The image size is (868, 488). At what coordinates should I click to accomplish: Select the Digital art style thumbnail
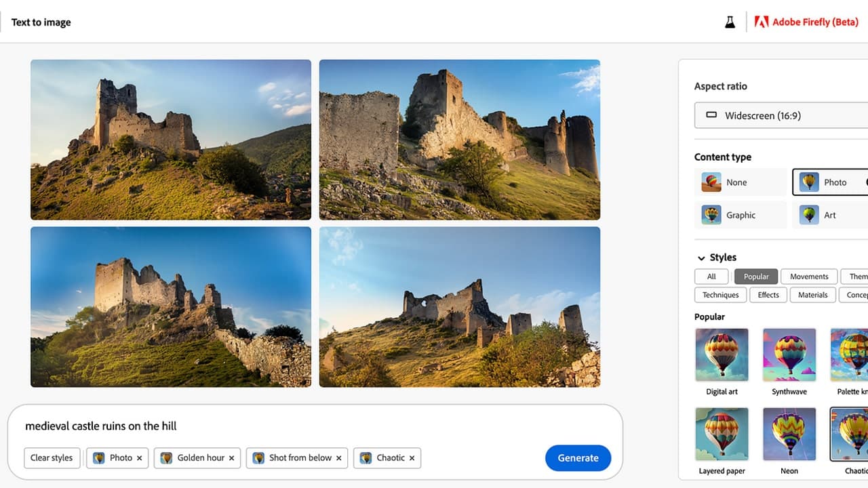pyautogui.click(x=722, y=355)
